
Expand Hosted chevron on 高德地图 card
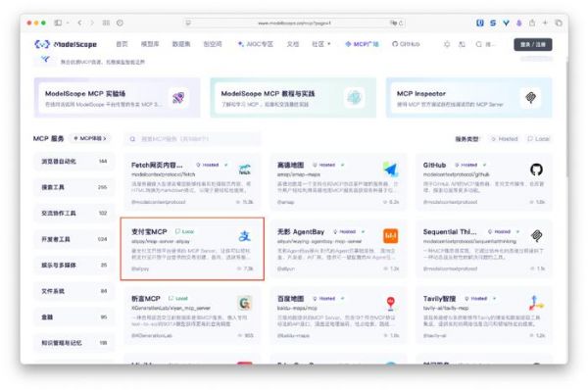point(343,165)
